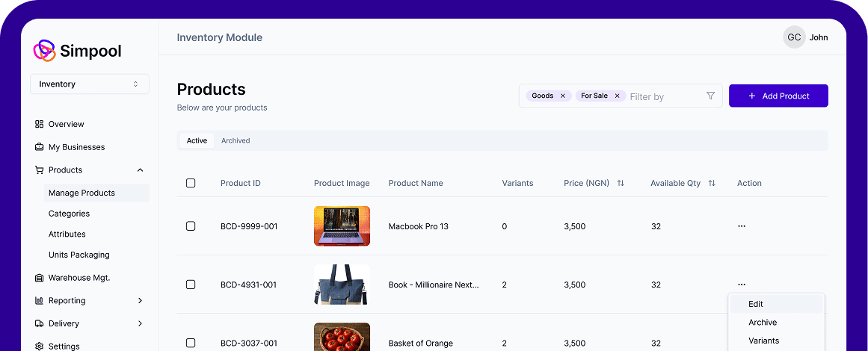The width and height of the screenshot is (868, 351).
Task: Click product ID BCD-4931-001
Action: click(248, 285)
